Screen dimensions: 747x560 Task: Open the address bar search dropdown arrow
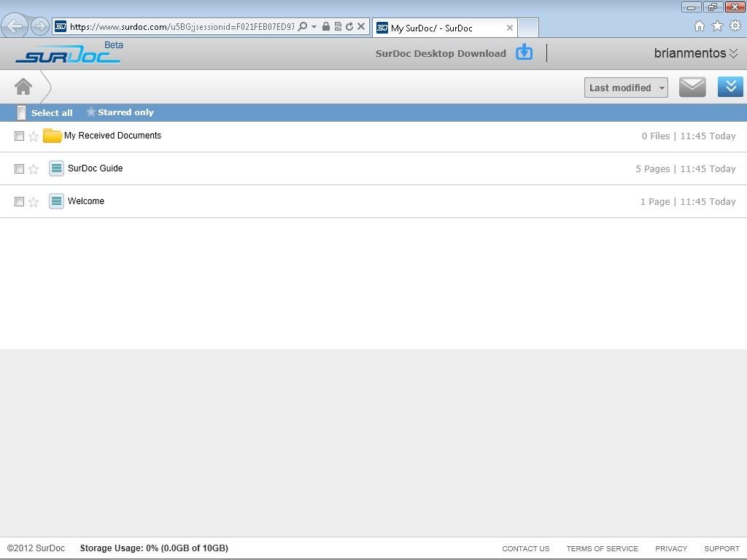tap(314, 27)
